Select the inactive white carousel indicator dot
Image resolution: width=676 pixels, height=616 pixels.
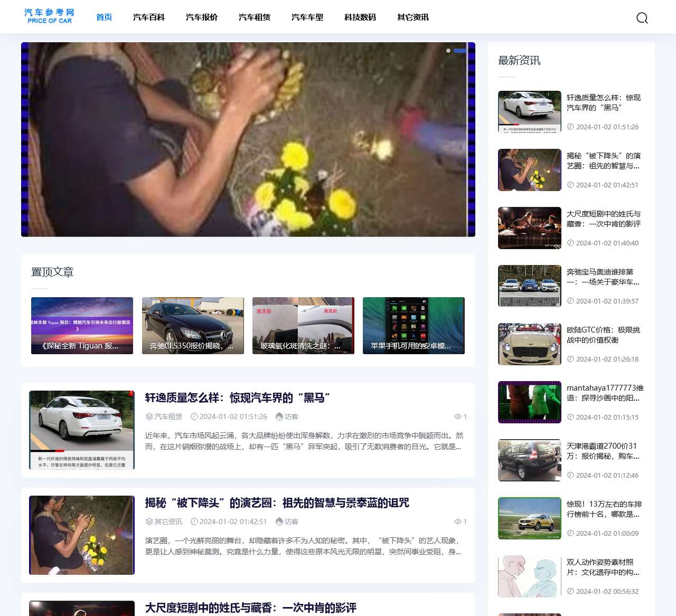click(448, 51)
